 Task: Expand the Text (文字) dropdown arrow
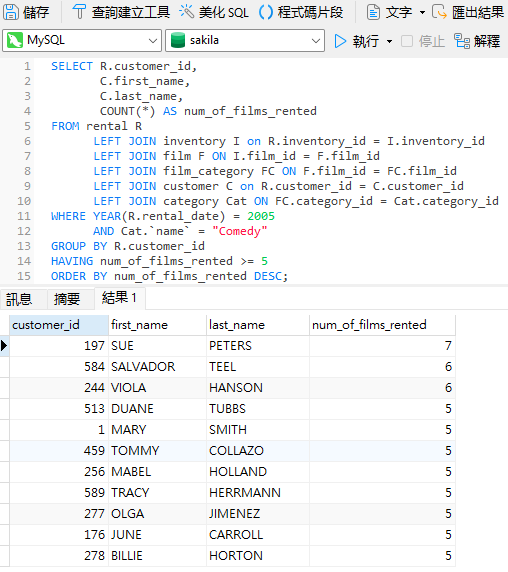[x=422, y=12]
